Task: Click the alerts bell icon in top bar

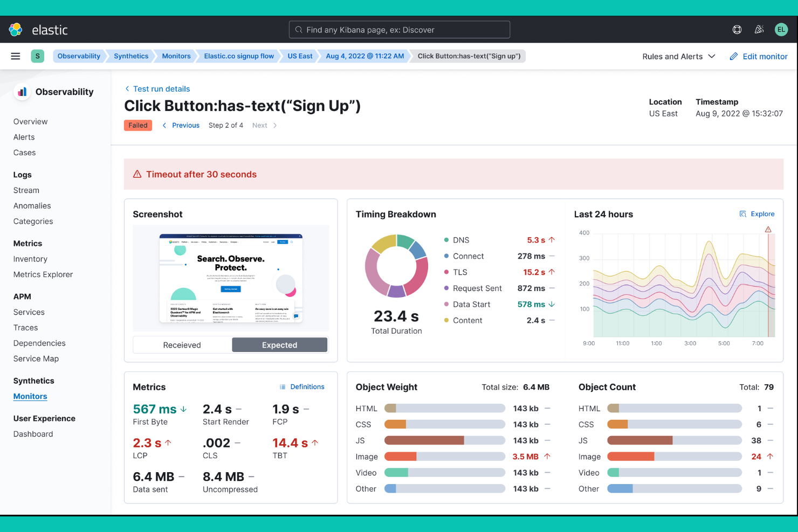Action: click(x=759, y=29)
